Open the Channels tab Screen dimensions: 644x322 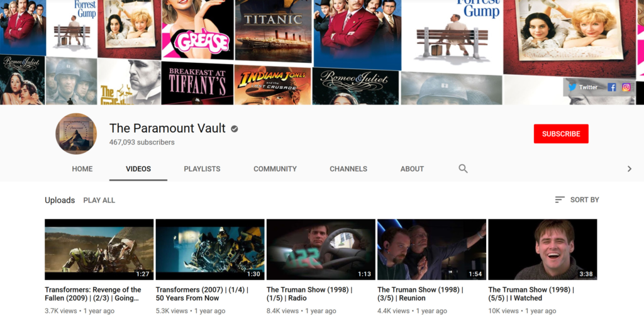point(348,169)
